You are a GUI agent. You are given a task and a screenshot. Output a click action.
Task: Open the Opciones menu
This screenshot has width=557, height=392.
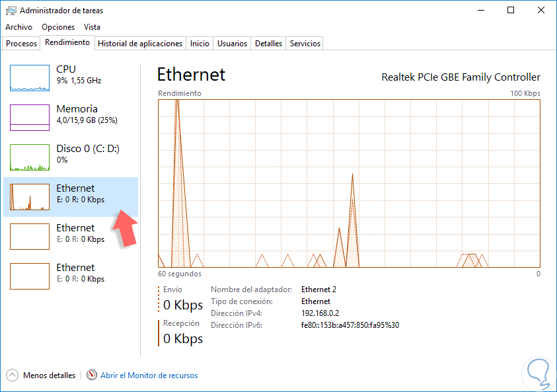(x=58, y=27)
